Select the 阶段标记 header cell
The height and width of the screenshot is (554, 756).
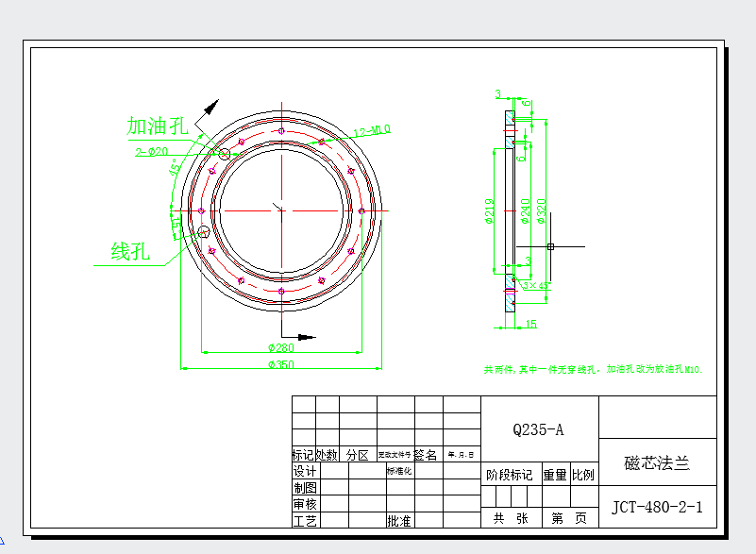pyautogui.click(x=510, y=475)
